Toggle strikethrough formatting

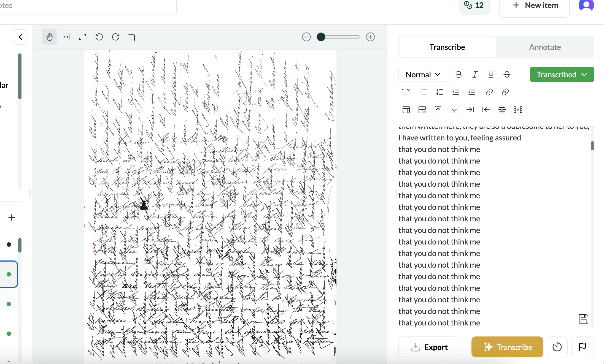click(x=507, y=74)
